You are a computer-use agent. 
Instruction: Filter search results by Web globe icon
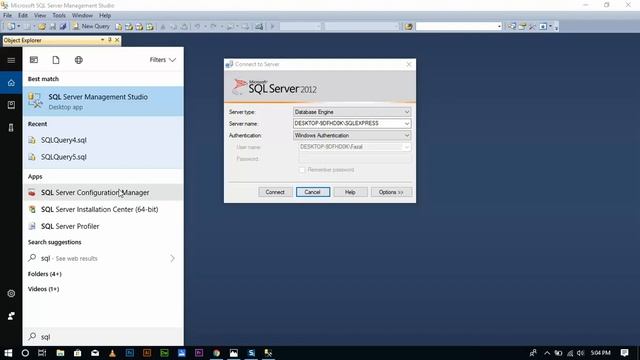pyautogui.click(x=79, y=60)
